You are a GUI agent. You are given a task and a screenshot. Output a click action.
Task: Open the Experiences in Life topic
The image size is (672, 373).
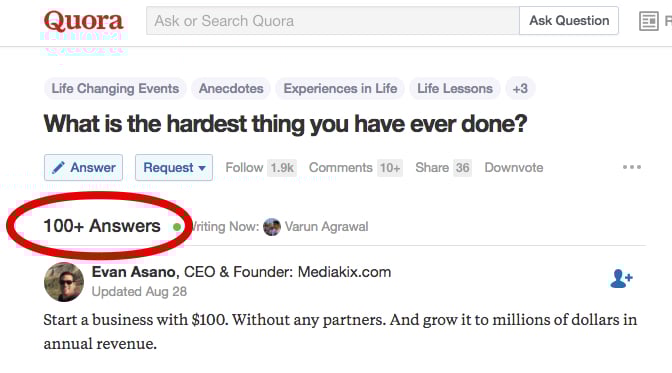[340, 88]
